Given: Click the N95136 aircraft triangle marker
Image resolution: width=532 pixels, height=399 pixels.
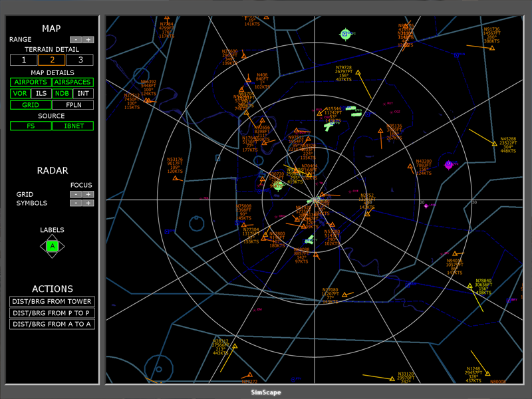Looking at the screenshot, I should (x=380, y=130).
